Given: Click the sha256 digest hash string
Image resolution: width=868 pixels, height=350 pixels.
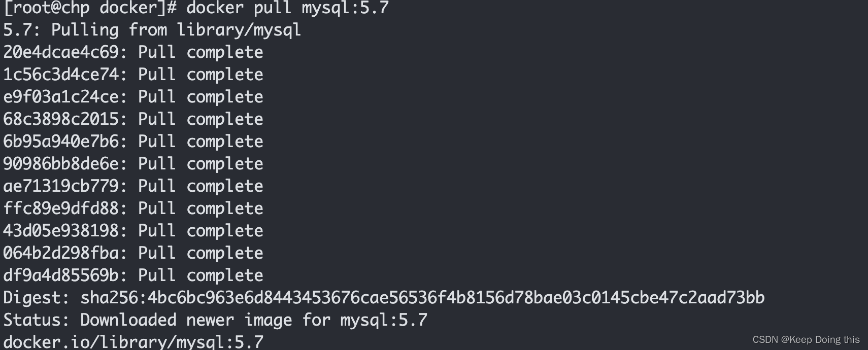Looking at the screenshot, I should coord(422,298).
